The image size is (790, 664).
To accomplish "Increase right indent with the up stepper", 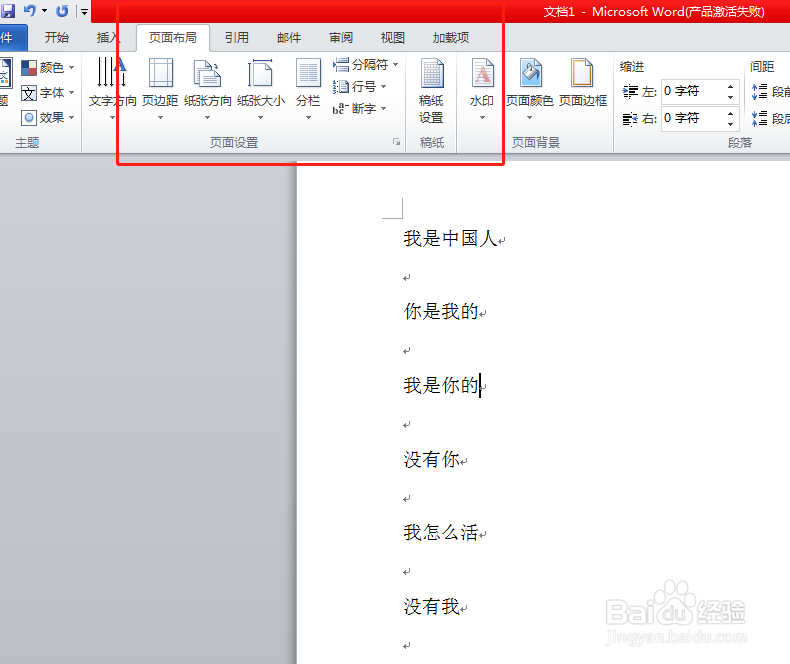I will click(x=731, y=113).
